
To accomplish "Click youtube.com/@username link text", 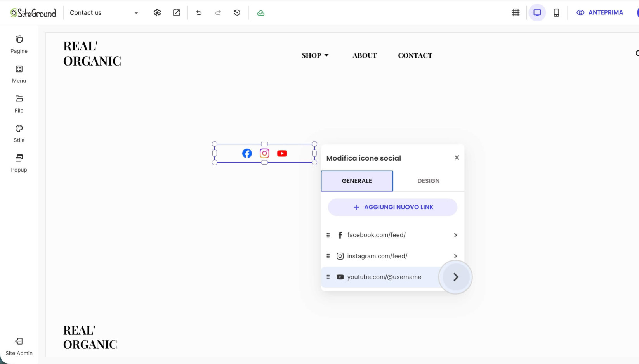I will pos(384,277).
